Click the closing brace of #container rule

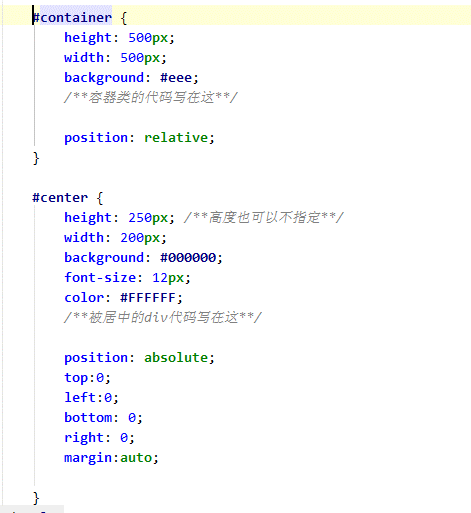click(x=36, y=158)
